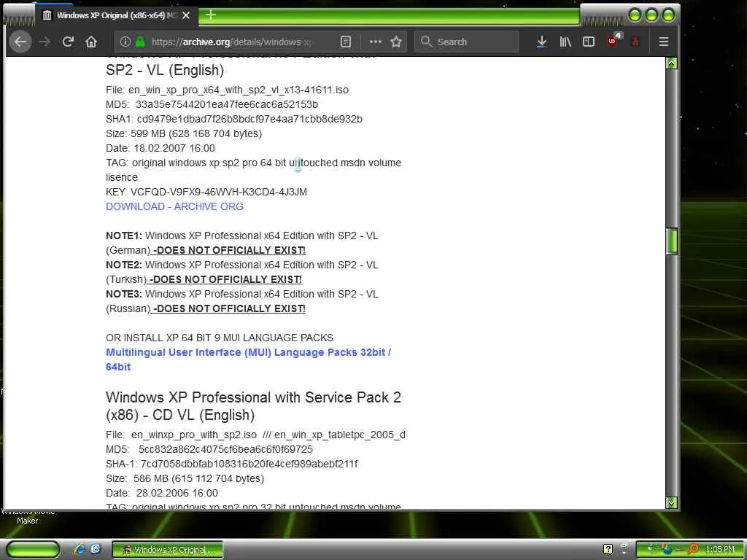Image resolution: width=747 pixels, height=560 pixels.
Task: Open the green Start button
Action: pyautogui.click(x=32, y=550)
